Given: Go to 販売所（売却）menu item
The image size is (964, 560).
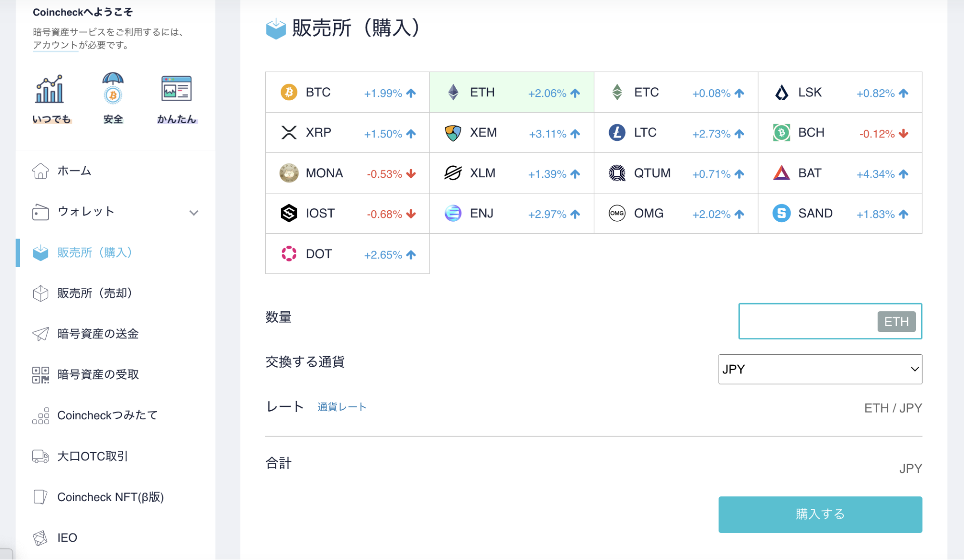Looking at the screenshot, I should pos(95,293).
